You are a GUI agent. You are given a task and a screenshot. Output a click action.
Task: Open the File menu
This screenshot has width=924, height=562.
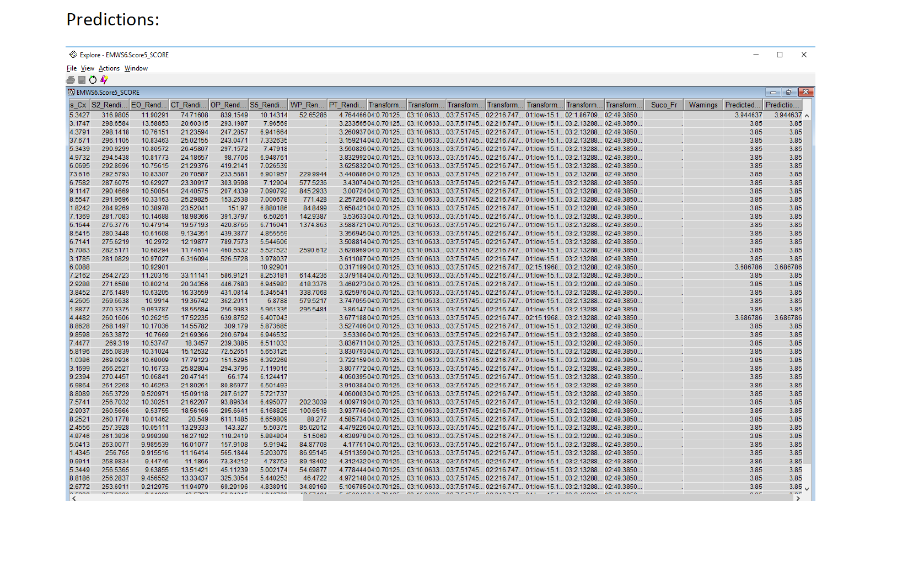coord(71,68)
